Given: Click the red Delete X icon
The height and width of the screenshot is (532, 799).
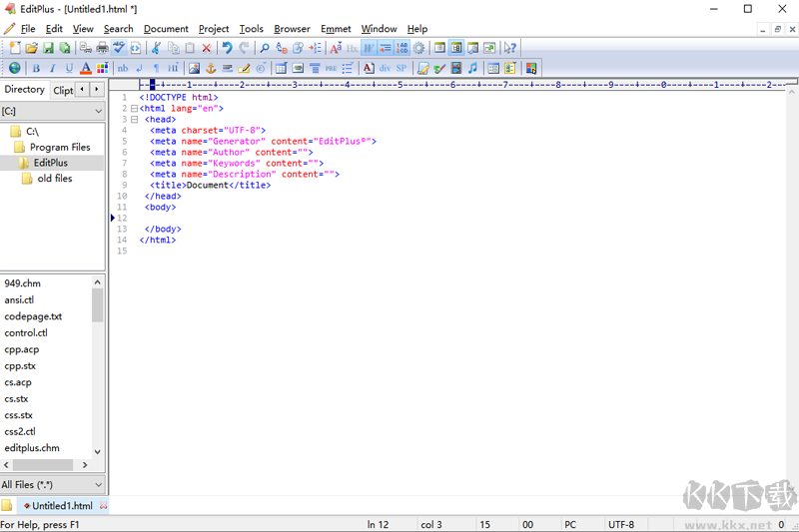Looking at the screenshot, I should pyautogui.click(x=207, y=48).
